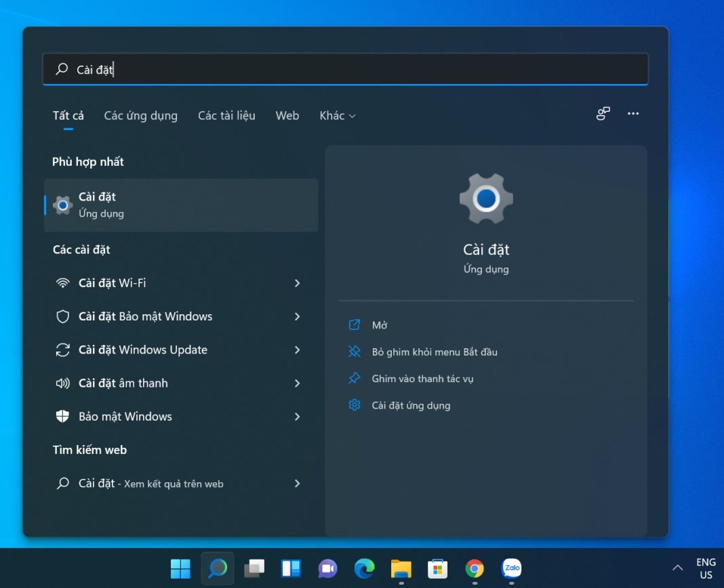Click the search-with-account people icon
Screen dimensions: 724x588
point(603,114)
